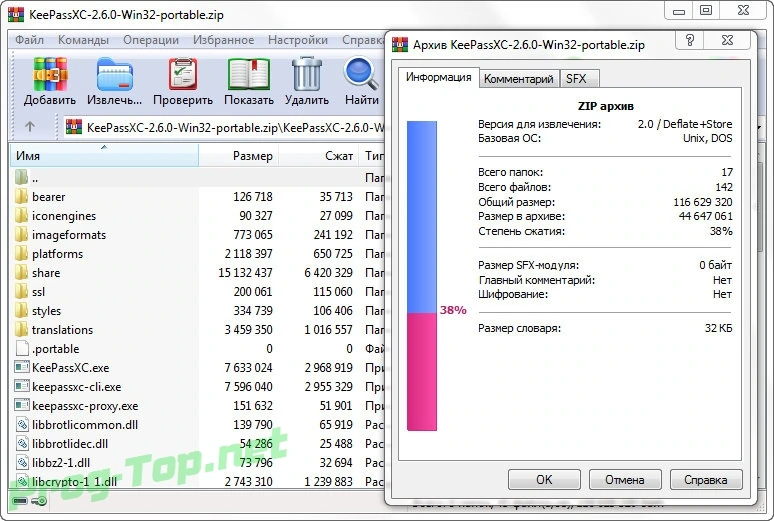Open the Операции menu

tap(151, 40)
